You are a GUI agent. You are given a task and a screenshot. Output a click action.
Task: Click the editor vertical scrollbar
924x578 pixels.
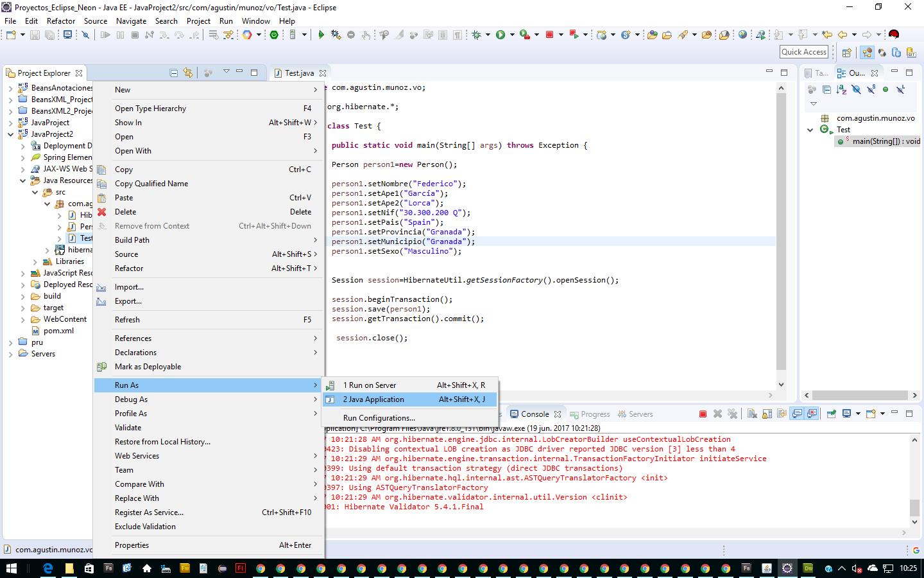tap(781, 231)
